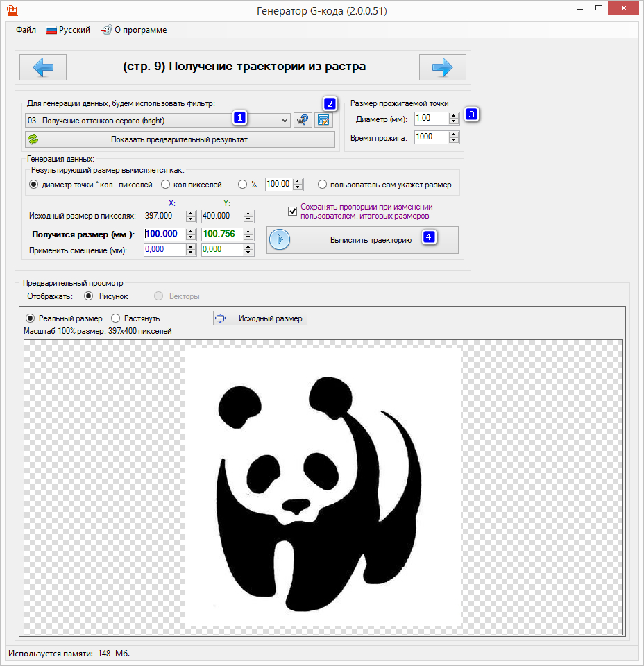Decrease Время прожига with down arrow
The image size is (644, 666).
point(454,140)
